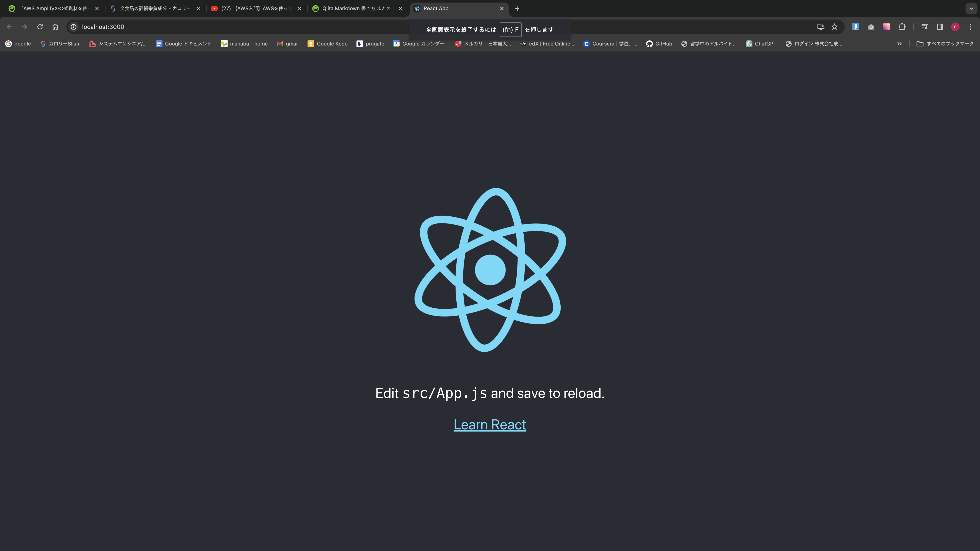
Task: Click the Learn React link
Action: pyautogui.click(x=490, y=424)
